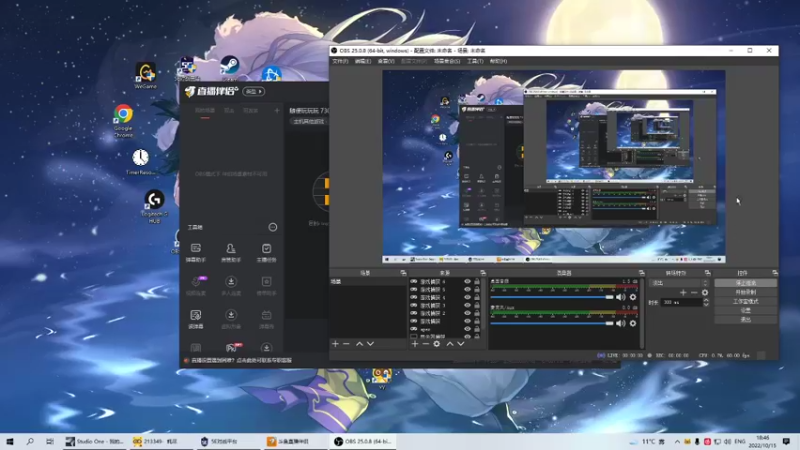Screen dimensions: 800x450
Task: Remove the scene with the minus icon in OBS Scenes panel
Action: point(346,344)
